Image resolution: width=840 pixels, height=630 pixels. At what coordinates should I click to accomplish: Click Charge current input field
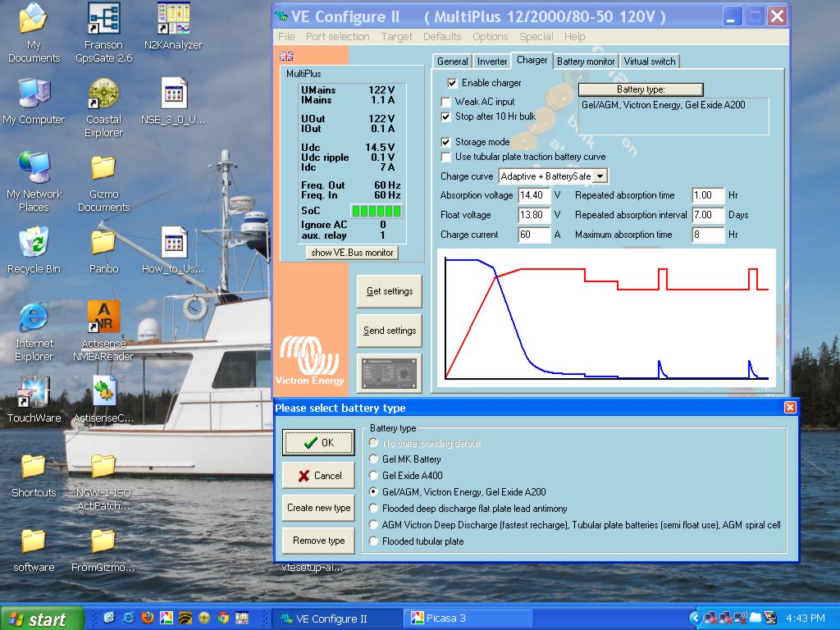coord(533,235)
